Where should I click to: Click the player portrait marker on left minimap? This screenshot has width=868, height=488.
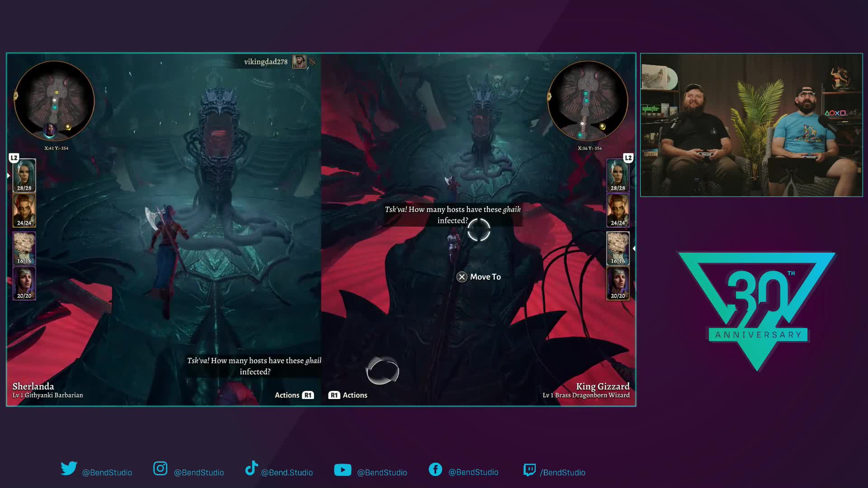pyautogui.click(x=50, y=130)
